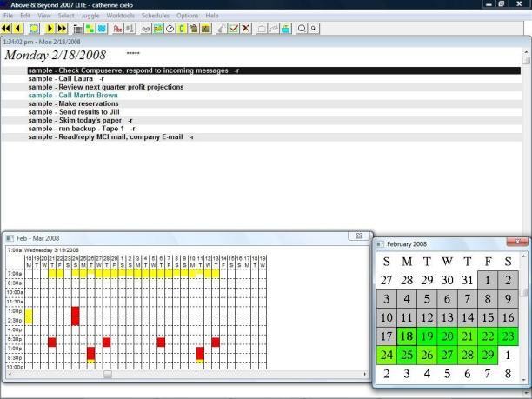
Task: Click the calendar window's scroll-up arrow
Action: point(524,256)
